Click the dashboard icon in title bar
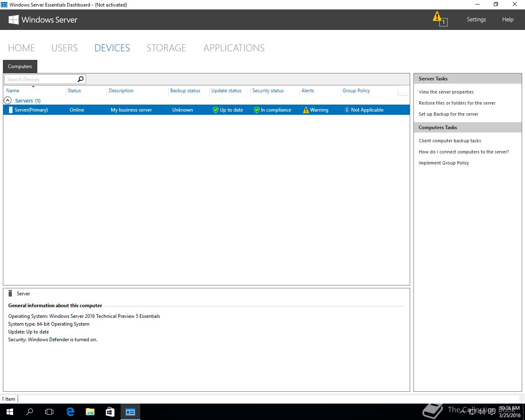The height and width of the screenshot is (420, 525). click(x=4, y=5)
